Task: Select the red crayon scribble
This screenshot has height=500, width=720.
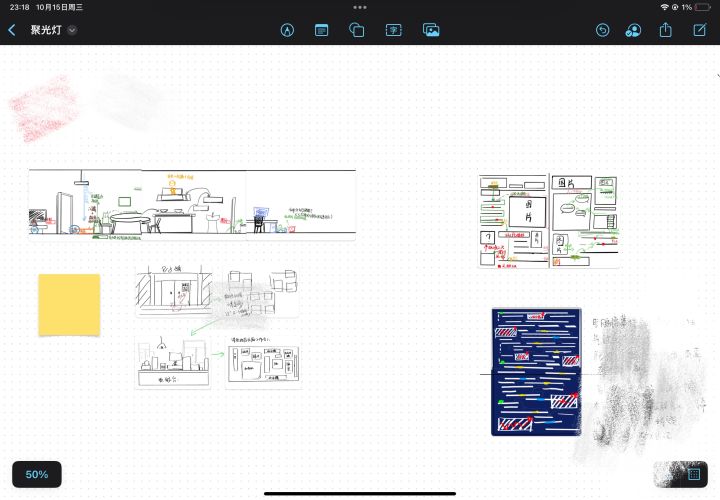Action: click(45, 108)
